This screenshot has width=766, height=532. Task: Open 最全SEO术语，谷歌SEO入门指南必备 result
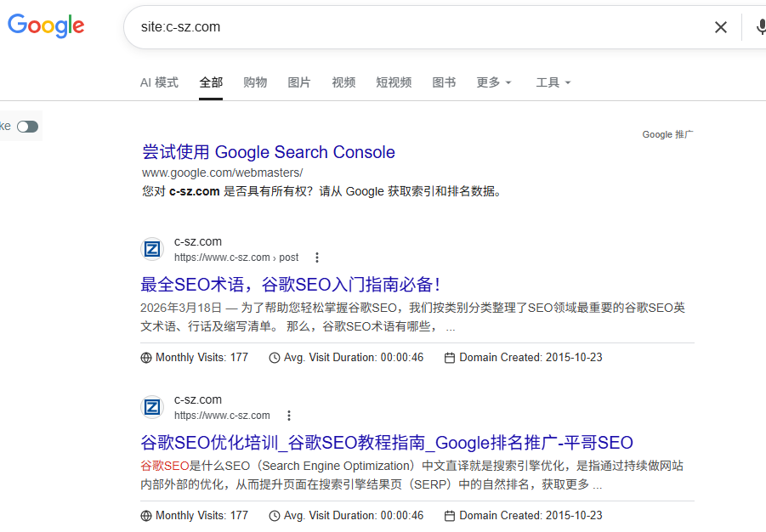pos(291,285)
